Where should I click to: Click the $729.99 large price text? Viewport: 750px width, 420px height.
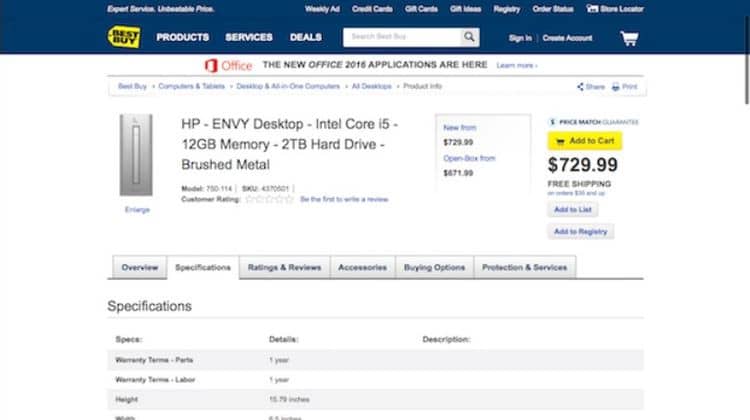583,165
